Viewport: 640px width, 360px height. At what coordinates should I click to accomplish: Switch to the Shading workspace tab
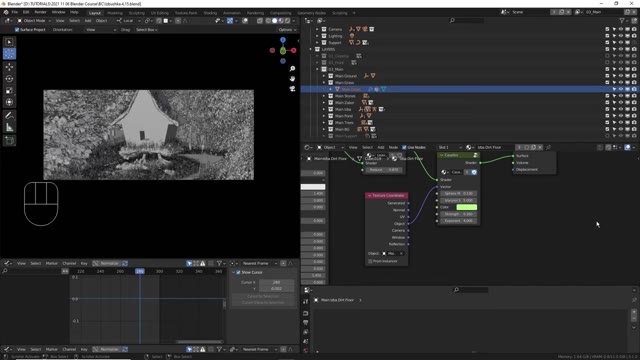[210, 13]
